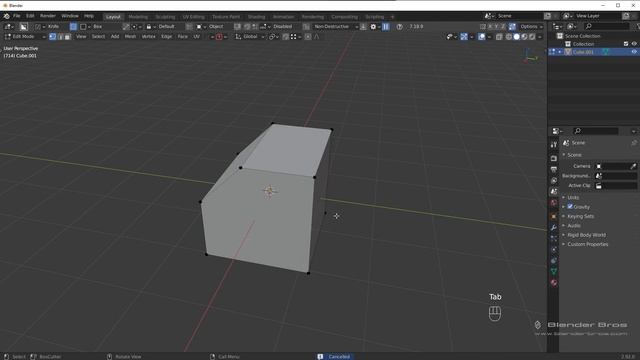This screenshot has height=360, width=640.
Task: Open the Edit Mode dropdown
Action: pyautogui.click(x=24, y=37)
